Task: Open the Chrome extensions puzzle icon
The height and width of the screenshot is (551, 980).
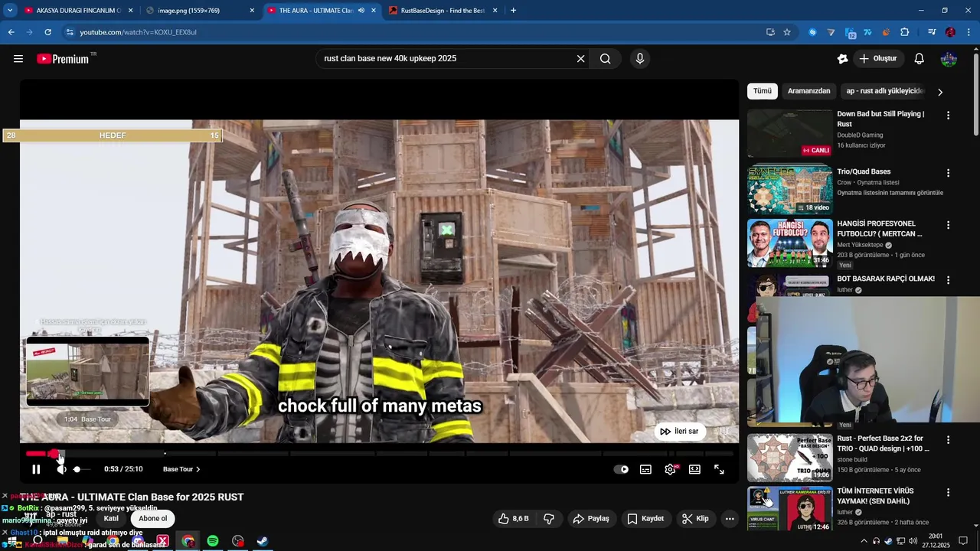Action: (x=905, y=32)
